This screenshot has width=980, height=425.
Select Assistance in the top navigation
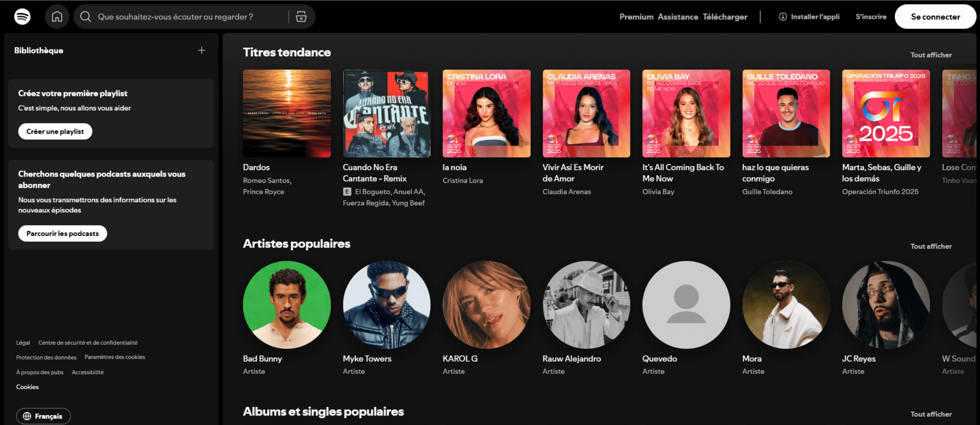(678, 17)
